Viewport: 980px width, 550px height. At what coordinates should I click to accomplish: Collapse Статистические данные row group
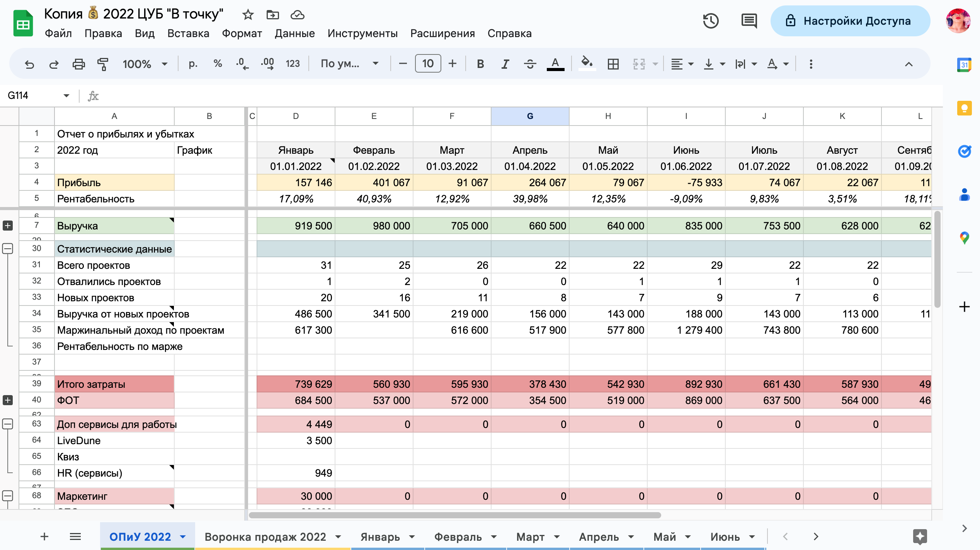8,249
